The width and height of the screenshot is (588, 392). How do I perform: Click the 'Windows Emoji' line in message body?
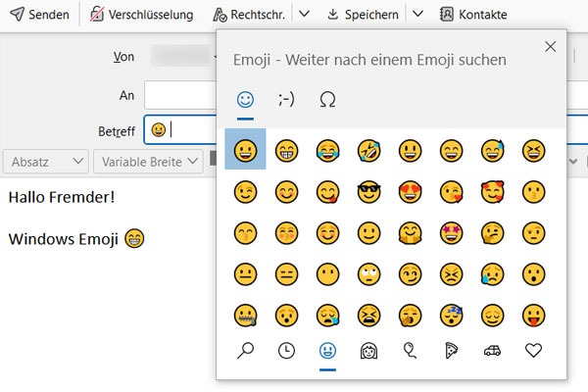click(76, 239)
